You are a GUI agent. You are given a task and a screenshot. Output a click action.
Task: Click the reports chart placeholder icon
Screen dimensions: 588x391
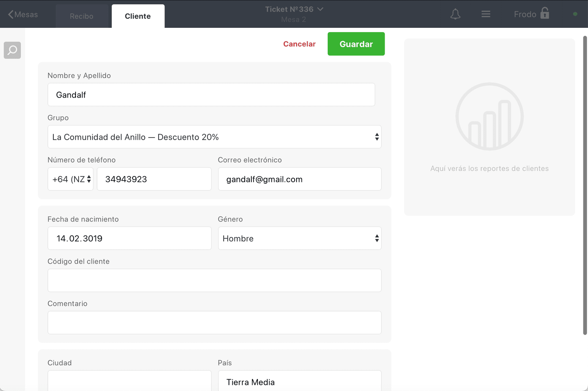(x=489, y=116)
